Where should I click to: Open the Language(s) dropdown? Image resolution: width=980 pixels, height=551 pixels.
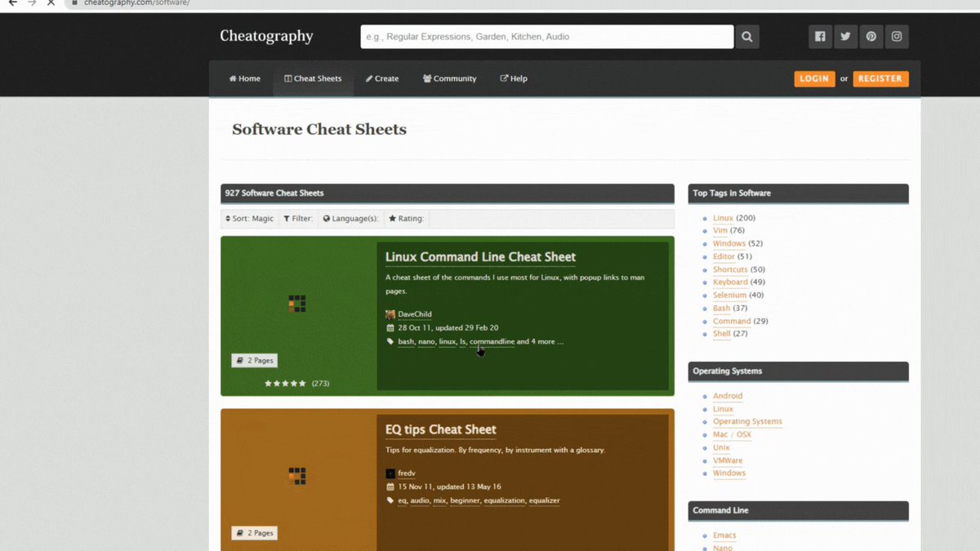[350, 219]
